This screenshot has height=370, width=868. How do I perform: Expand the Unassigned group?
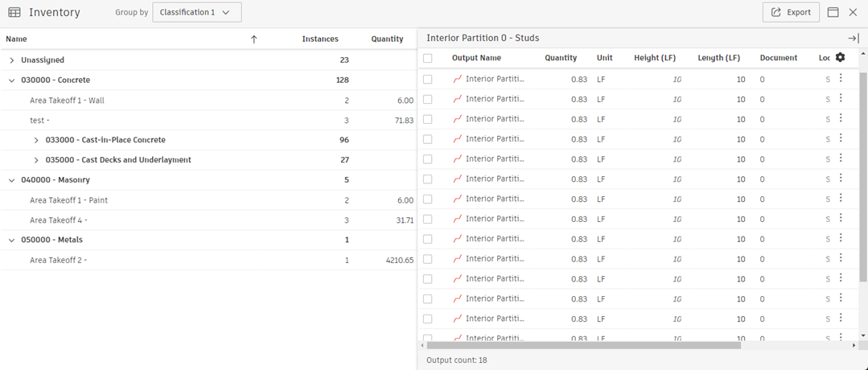[x=12, y=60]
